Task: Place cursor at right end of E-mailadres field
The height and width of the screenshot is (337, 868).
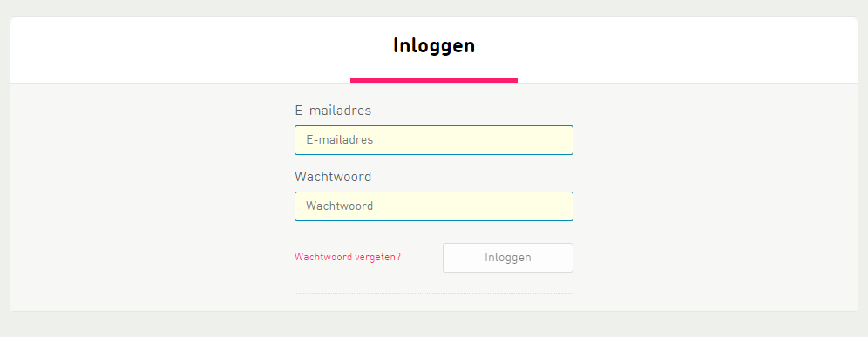Action: tap(565, 140)
